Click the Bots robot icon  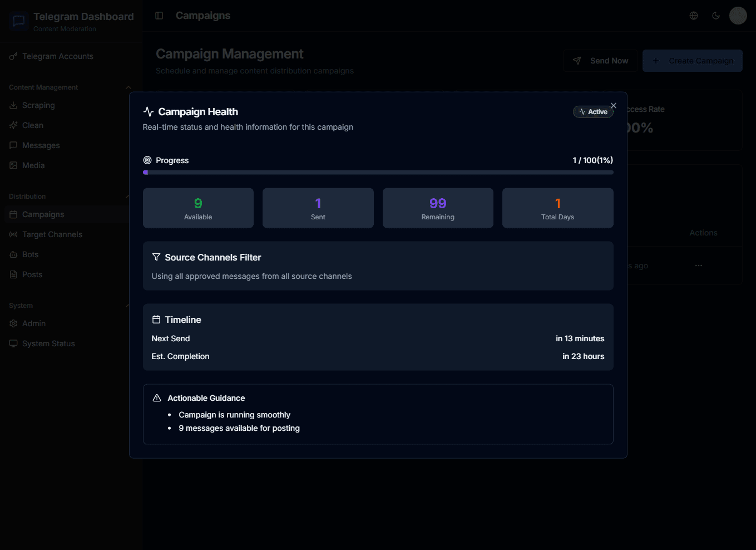(13, 254)
